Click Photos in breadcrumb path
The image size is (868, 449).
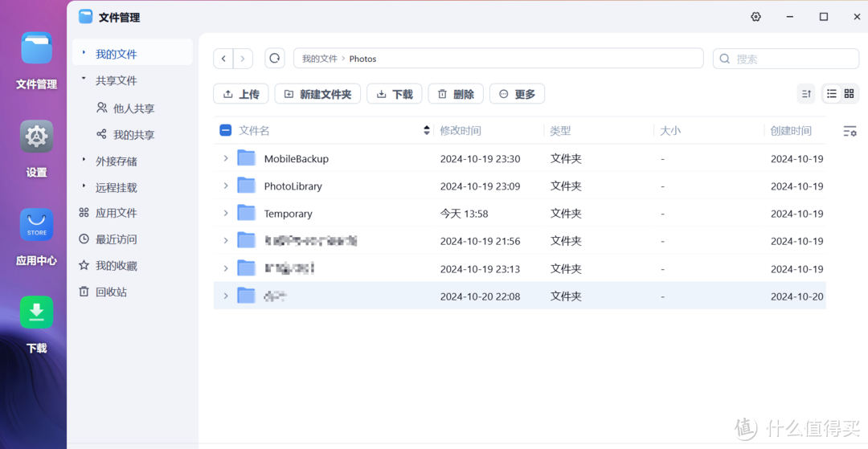click(362, 59)
